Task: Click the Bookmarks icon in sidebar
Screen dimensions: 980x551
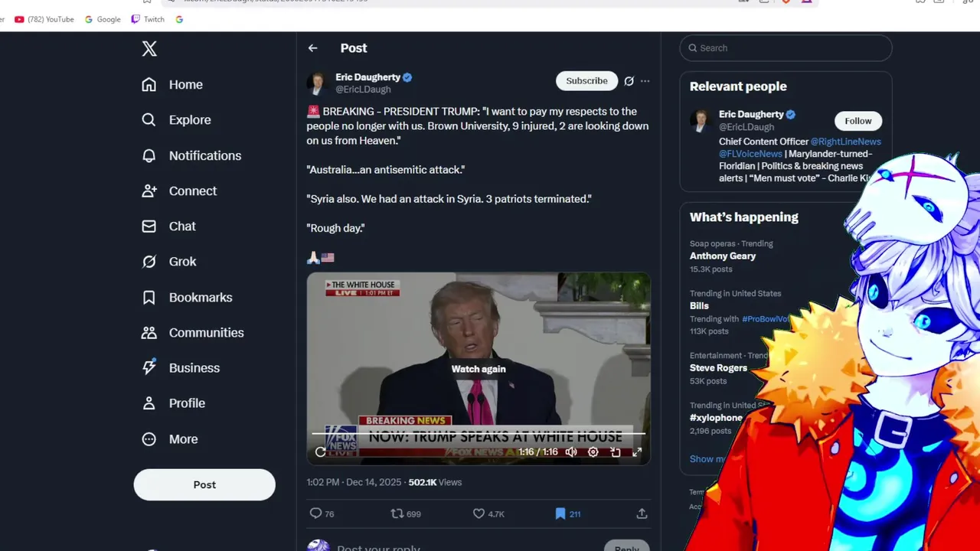Action: click(149, 297)
